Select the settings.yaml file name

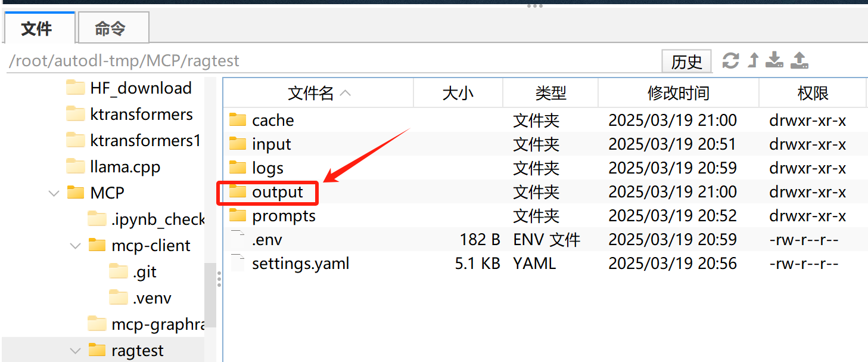click(301, 264)
